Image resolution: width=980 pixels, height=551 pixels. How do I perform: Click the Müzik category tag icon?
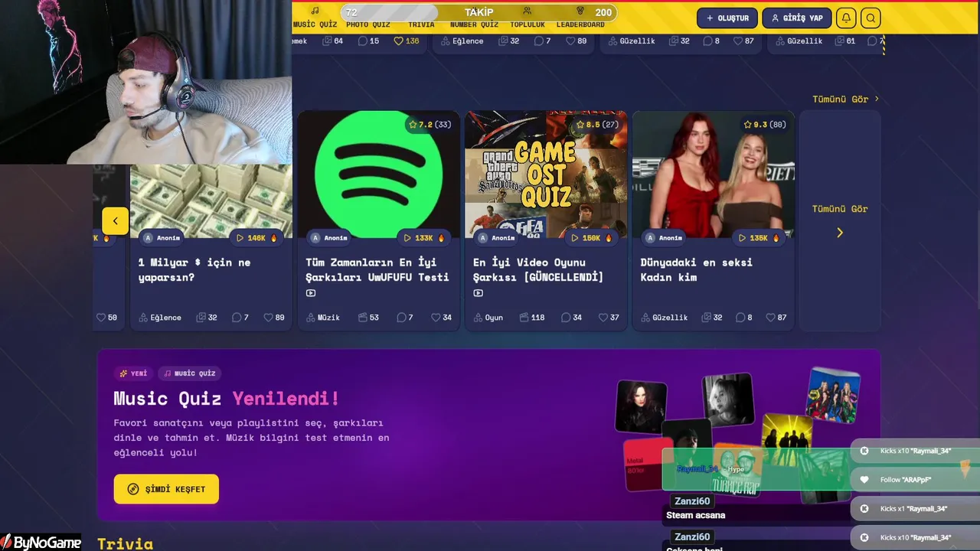tap(310, 318)
